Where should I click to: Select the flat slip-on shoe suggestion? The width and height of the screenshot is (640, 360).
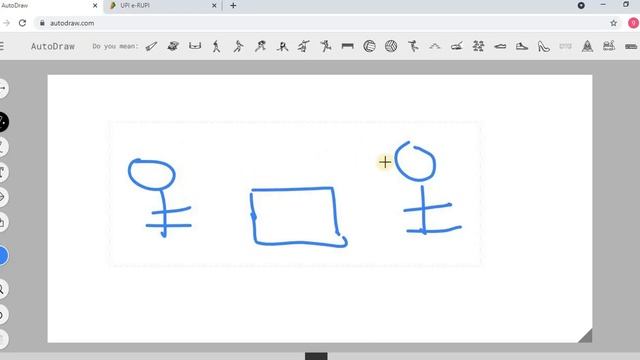[500, 47]
